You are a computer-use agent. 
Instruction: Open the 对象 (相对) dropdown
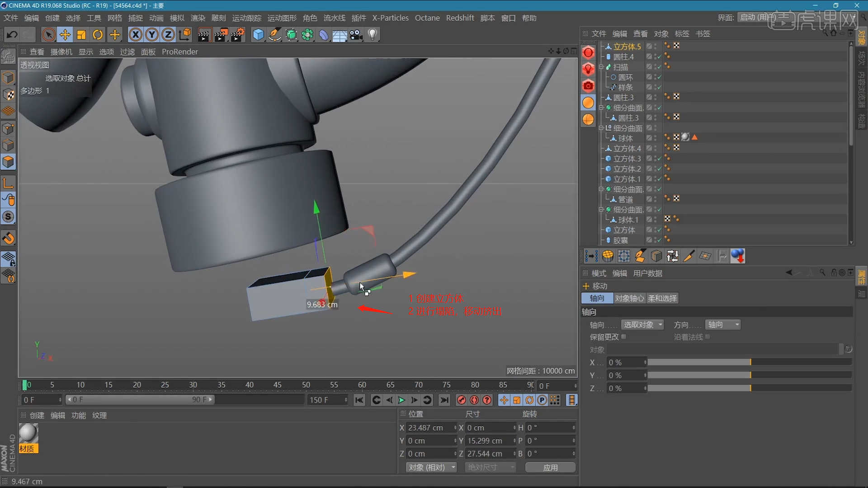coord(431,467)
